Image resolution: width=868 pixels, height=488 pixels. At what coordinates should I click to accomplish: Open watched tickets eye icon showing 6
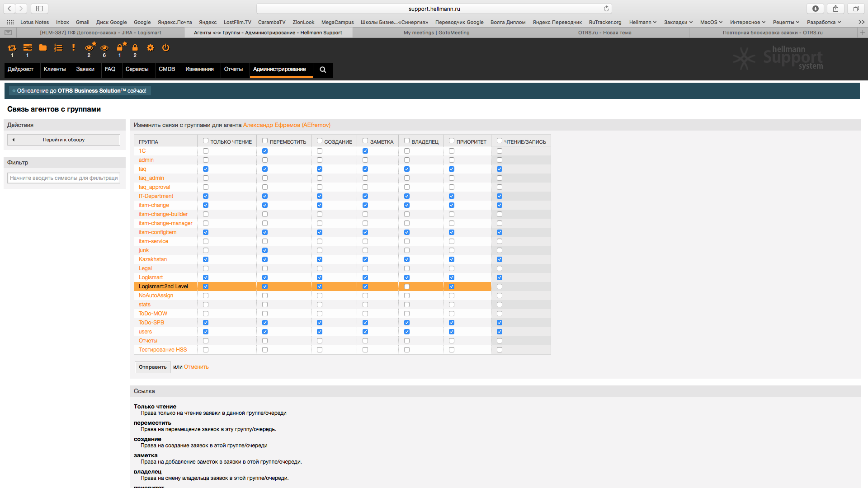pyautogui.click(x=104, y=47)
